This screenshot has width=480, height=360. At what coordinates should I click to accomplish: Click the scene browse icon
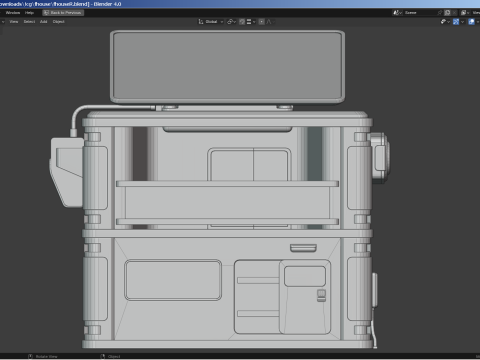[x=397, y=13]
